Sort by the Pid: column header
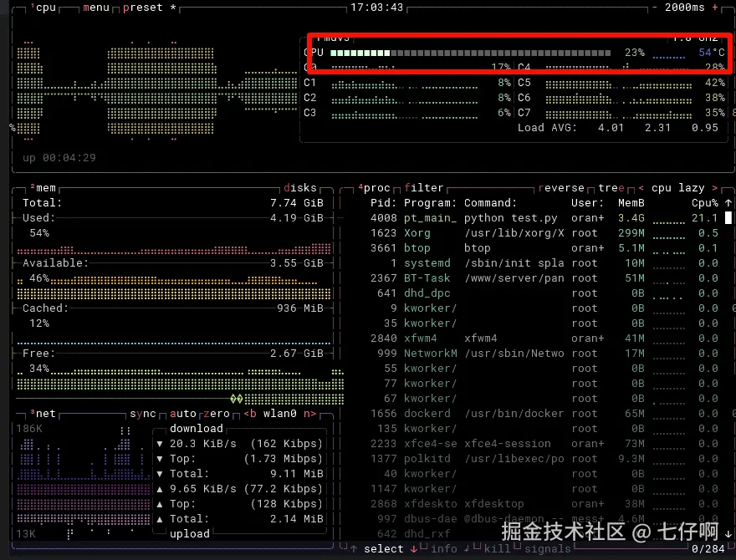The image size is (736, 560). click(384, 203)
